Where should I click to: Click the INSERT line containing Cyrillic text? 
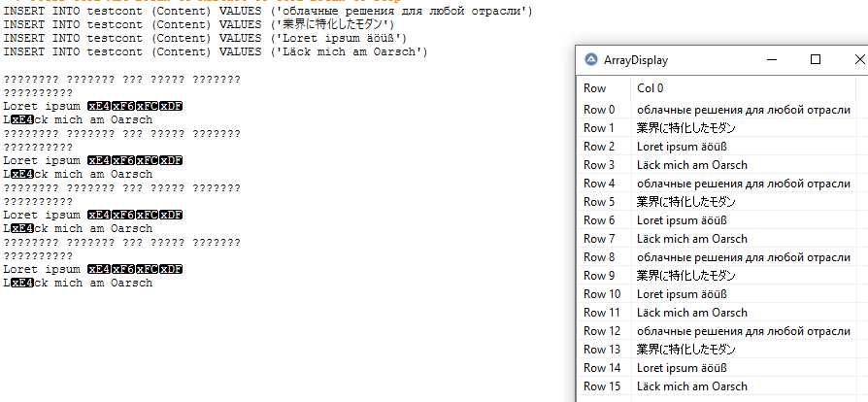coord(268,11)
